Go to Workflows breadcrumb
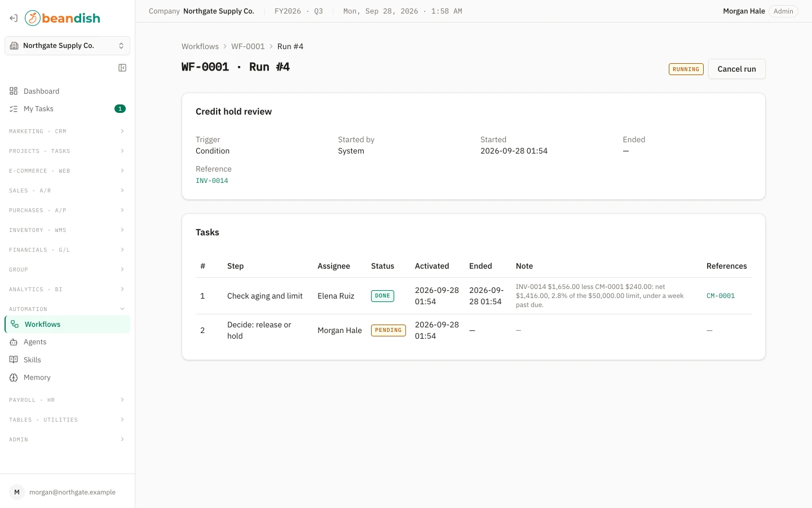Image resolution: width=812 pixels, height=508 pixels. click(x=200, y=46)
